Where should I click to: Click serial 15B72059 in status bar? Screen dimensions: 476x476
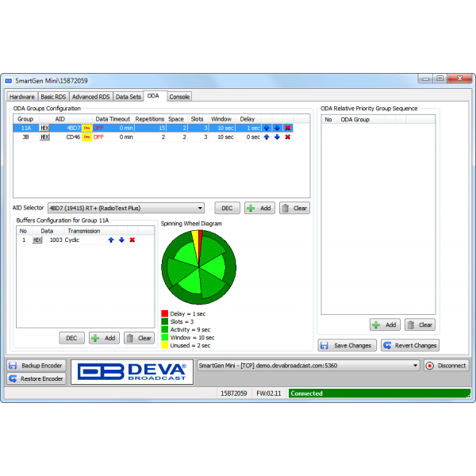(x=234, y=393)
